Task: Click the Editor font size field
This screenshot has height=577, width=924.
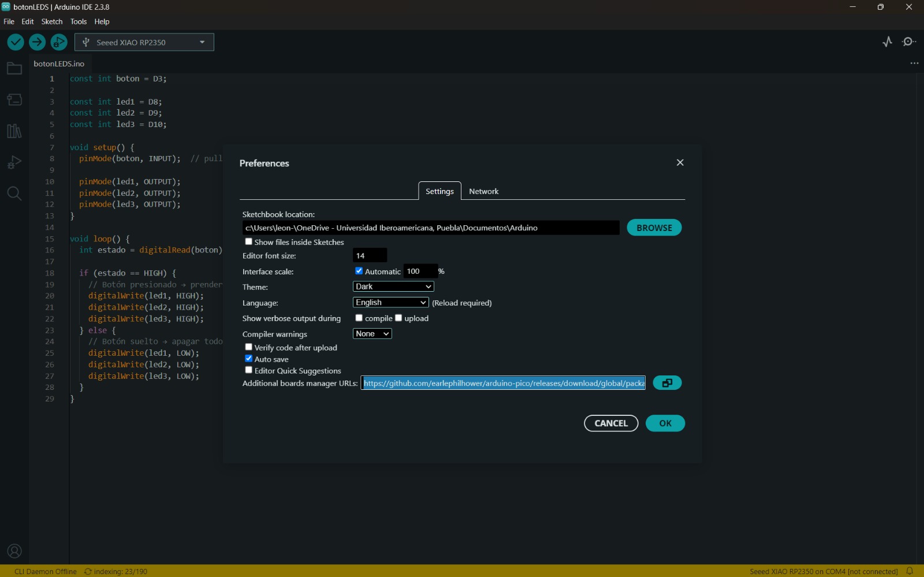Action: [x=370, y=255]
